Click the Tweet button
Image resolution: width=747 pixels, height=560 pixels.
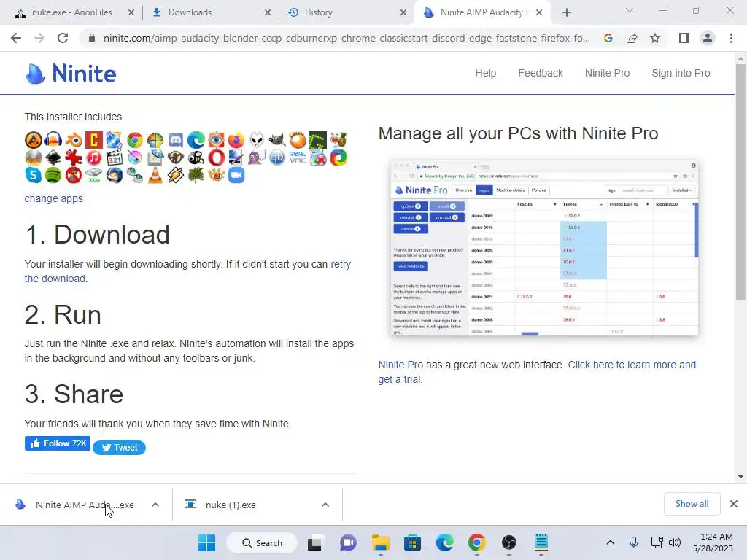click(119, 448)
